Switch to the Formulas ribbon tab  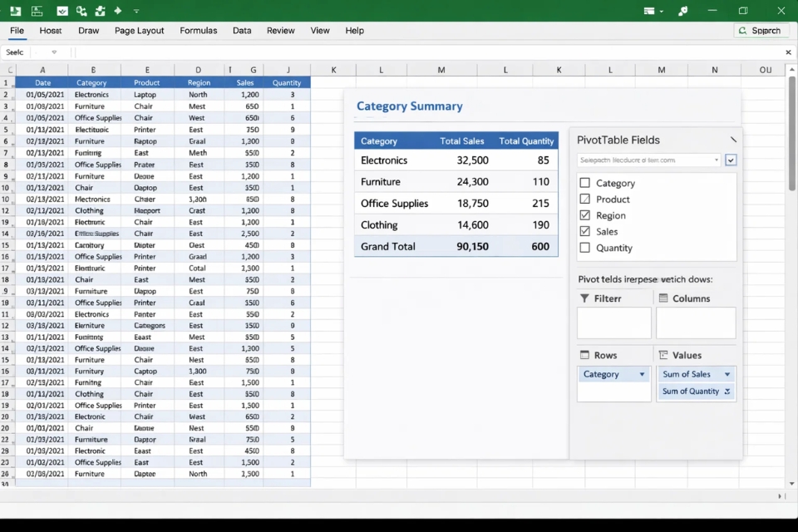pyautogui.click(x=198, y=30)
